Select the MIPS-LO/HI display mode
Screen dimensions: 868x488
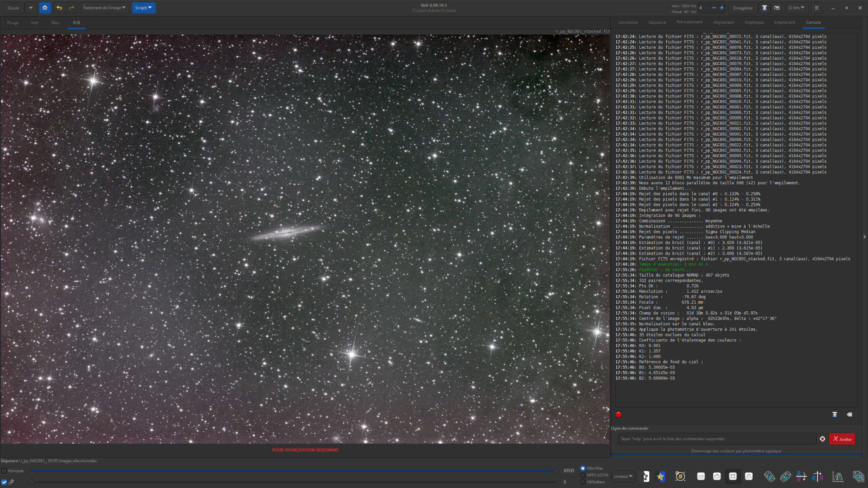pos(583,475)
